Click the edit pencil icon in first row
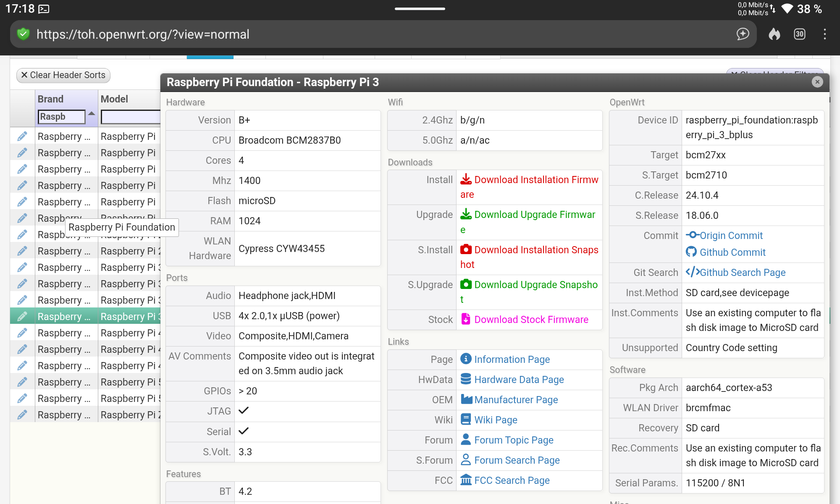840x504 pixels. (22, 136)
